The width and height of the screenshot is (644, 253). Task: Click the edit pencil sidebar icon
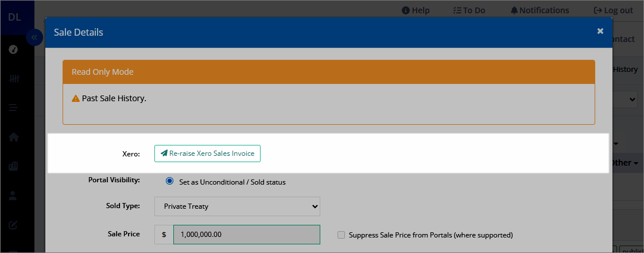tap(13, 225)
